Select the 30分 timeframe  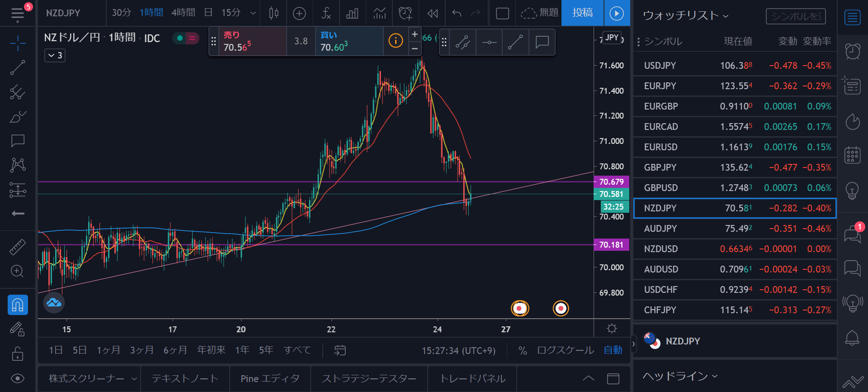(x=121, y=13)
